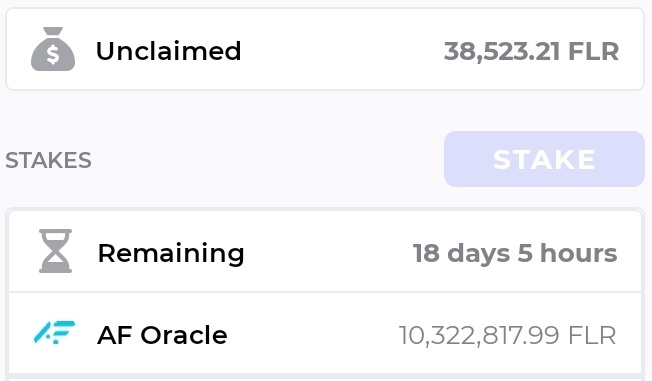Click the 10,322,817.99 FLR staked amount
The width and height of the screenshot is (652, 381).
click(x=507, y=335)
